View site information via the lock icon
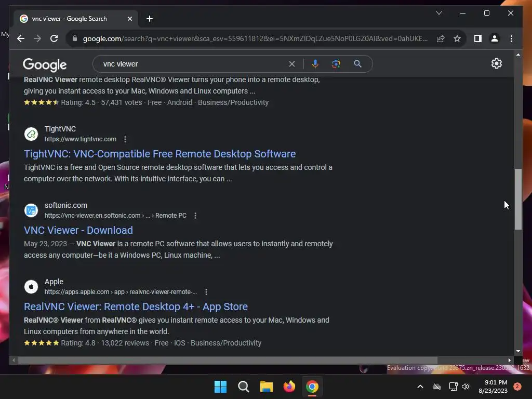 (x=75, y=38)
